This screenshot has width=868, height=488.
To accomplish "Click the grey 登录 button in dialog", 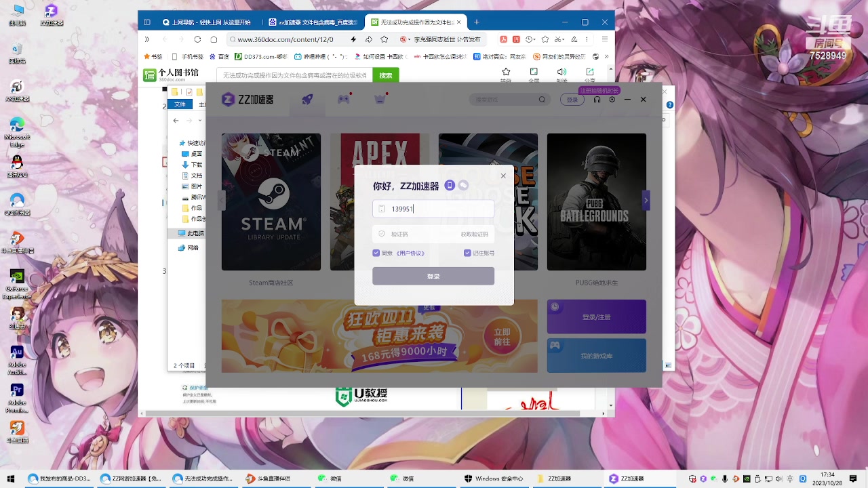I will 433,276.
